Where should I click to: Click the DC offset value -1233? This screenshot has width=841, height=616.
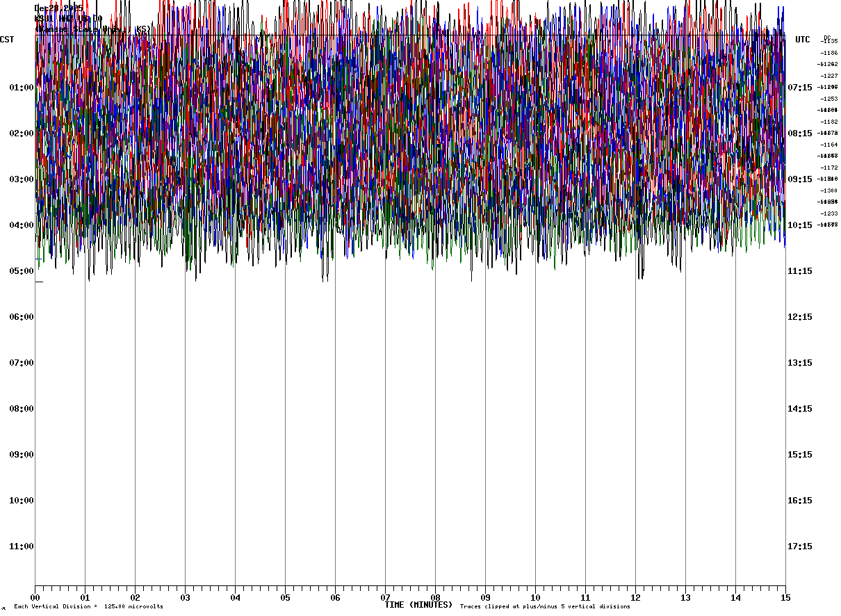(829, 213)
